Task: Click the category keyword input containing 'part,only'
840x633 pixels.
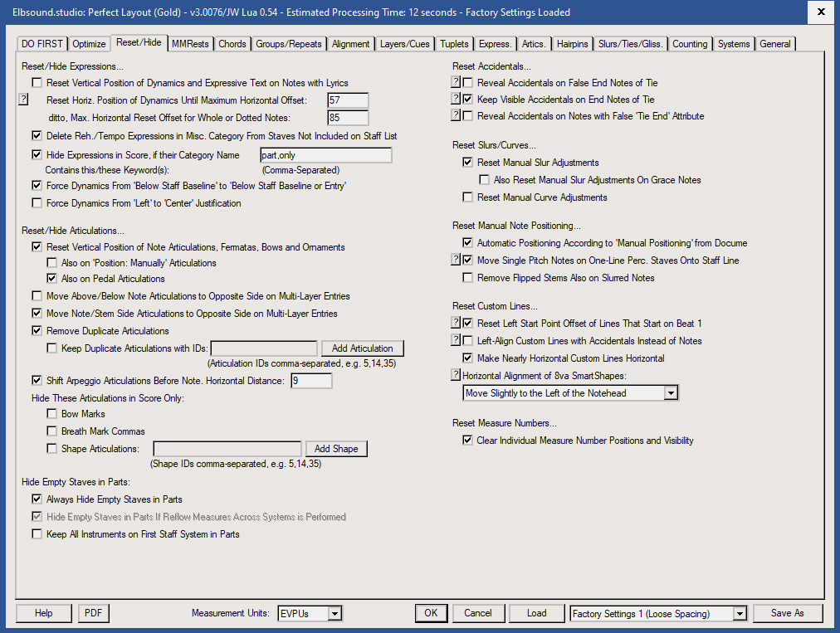Action: tap(325, 154)
